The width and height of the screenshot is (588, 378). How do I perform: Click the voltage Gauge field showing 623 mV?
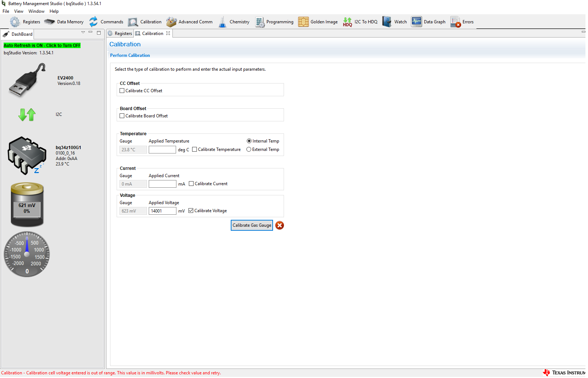click(133, 211)
